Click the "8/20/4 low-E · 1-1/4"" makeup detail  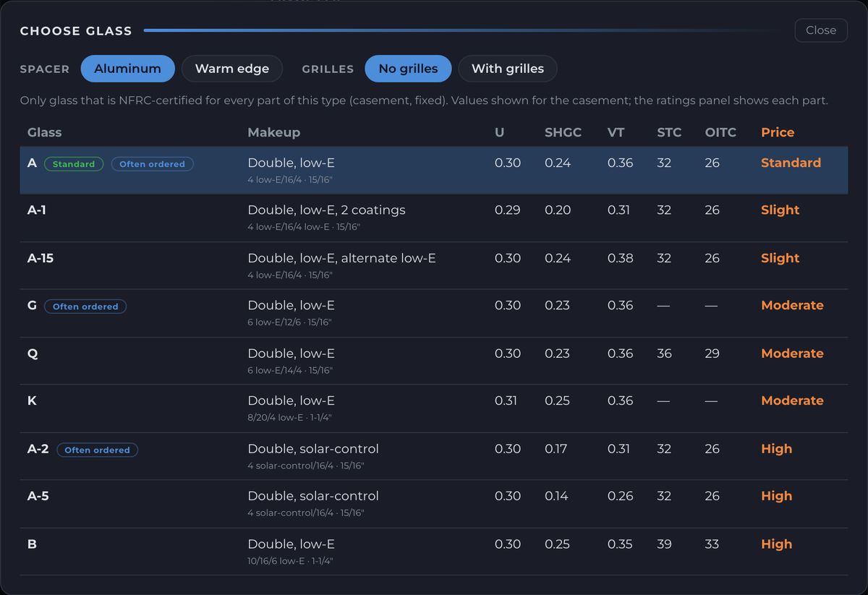(x=289, y=417)
